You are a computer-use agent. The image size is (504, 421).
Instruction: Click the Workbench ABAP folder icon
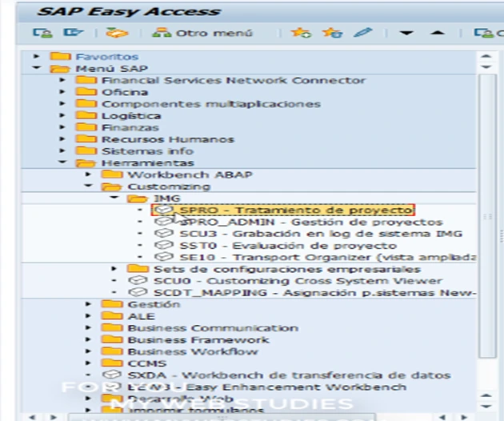click(112, 174)
